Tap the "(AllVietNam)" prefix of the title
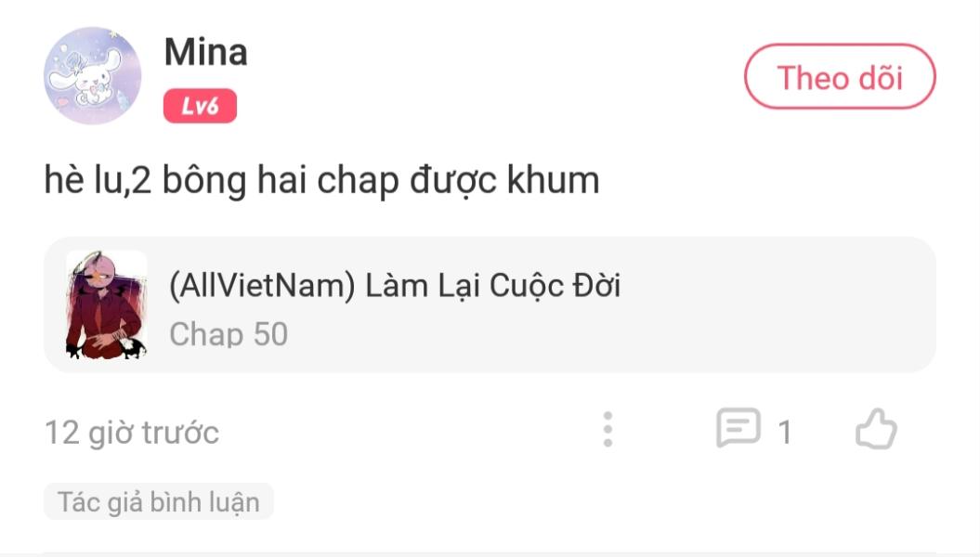 (x=263, y=286)
